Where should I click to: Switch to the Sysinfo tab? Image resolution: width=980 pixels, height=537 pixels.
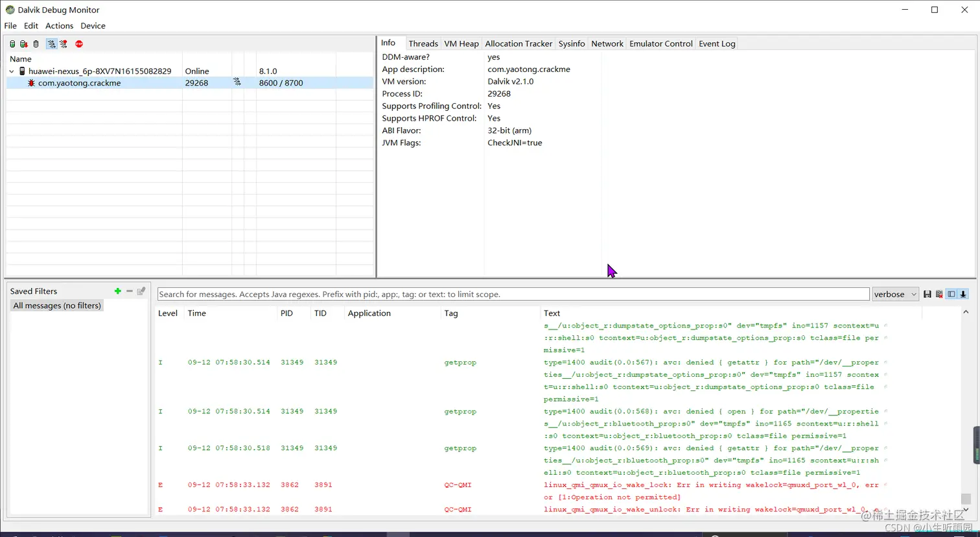[572, 43]
